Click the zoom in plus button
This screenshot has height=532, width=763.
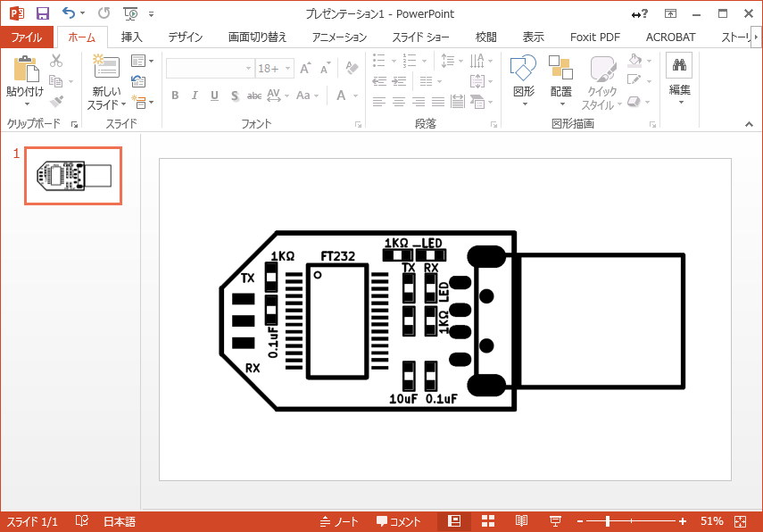tap(683, 521)
